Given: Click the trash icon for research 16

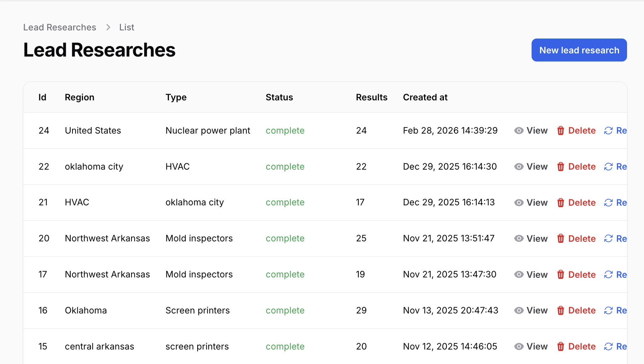Looking at the screenshot, I should 561,311.
